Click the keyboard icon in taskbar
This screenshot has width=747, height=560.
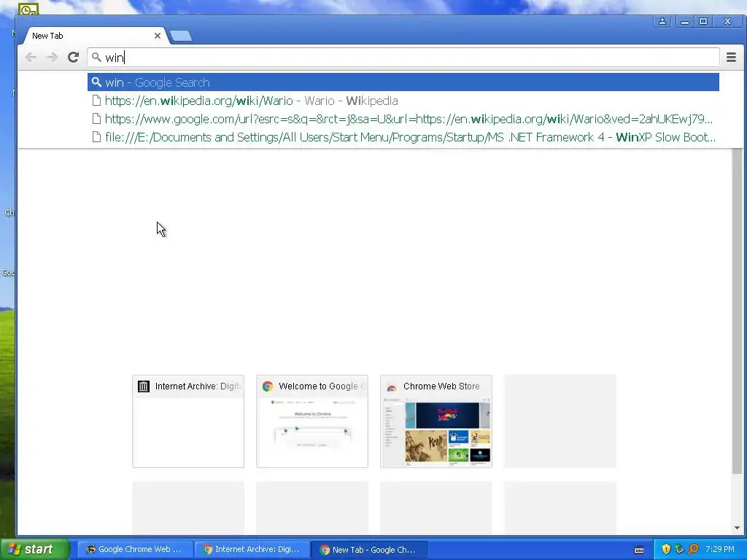pyautogui.click(x=639, y=550)
